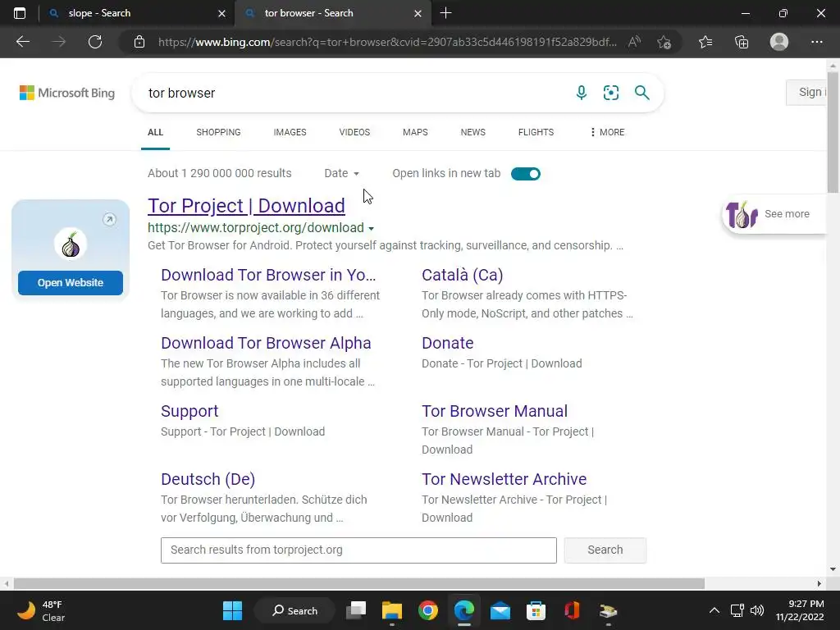Search using an image icon
The width and height of the screenshot is (840, 630).
coord(610,93)
